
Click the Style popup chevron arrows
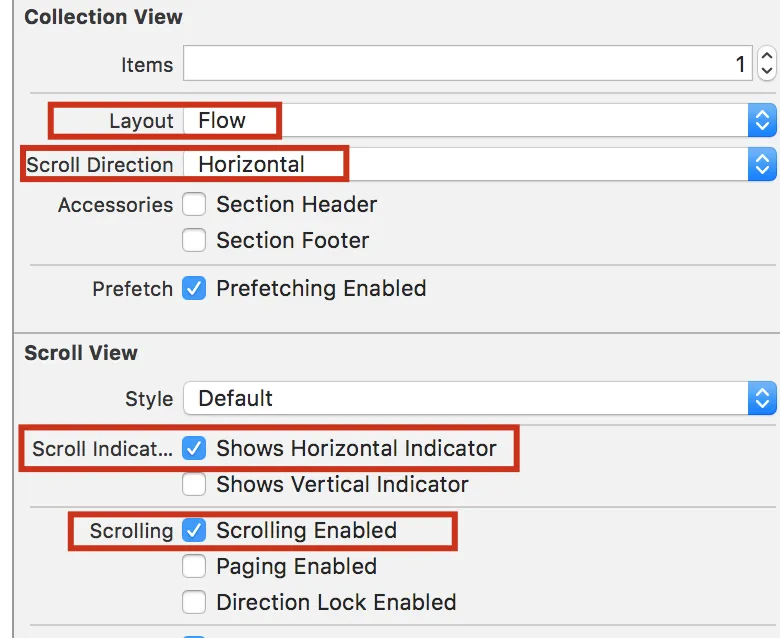click(762, 398)
